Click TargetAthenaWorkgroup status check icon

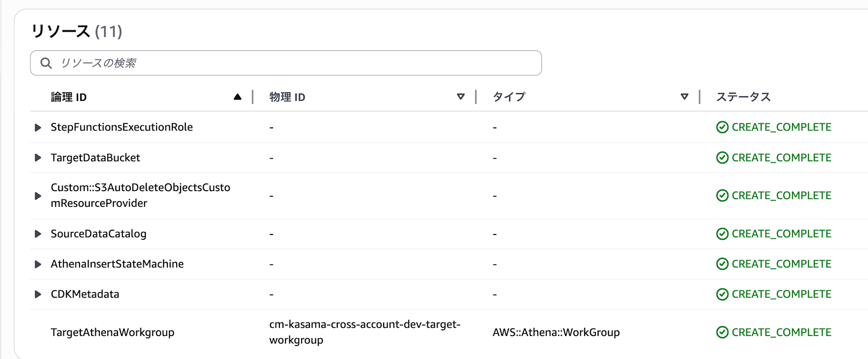click(722, 333)
